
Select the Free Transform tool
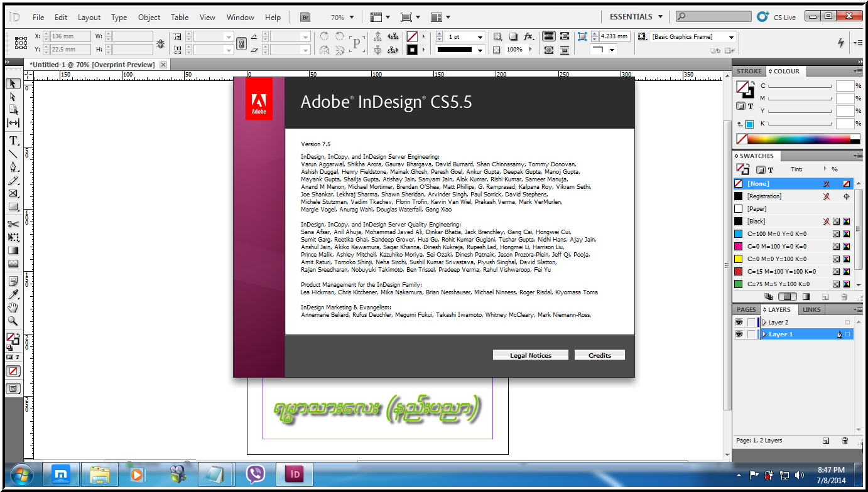pyautogui.click(x=13, y=237)
